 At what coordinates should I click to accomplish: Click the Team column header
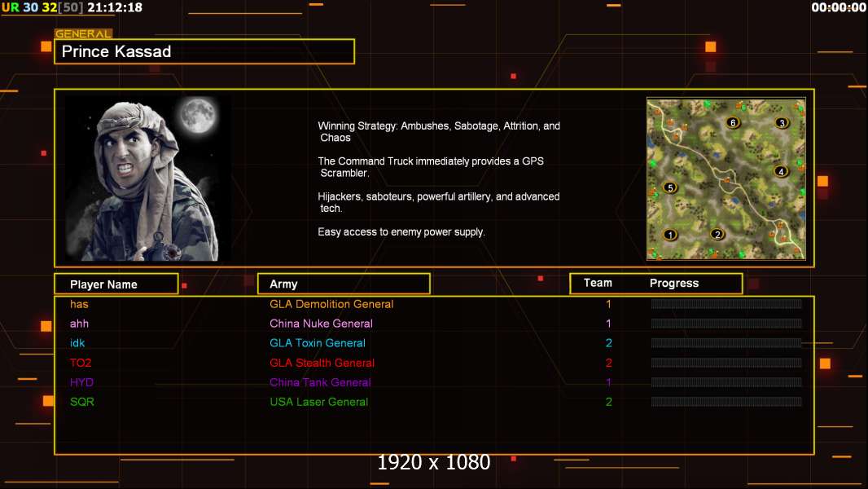(598, 283)
